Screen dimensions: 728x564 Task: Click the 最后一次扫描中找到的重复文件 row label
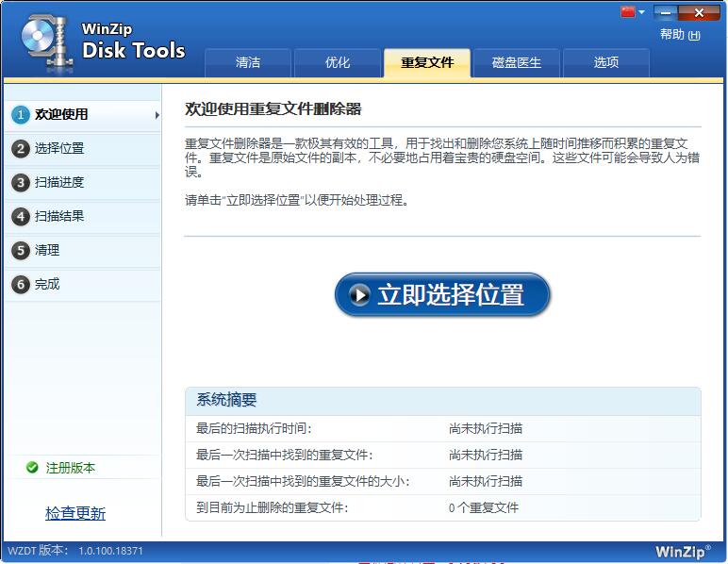284,455
